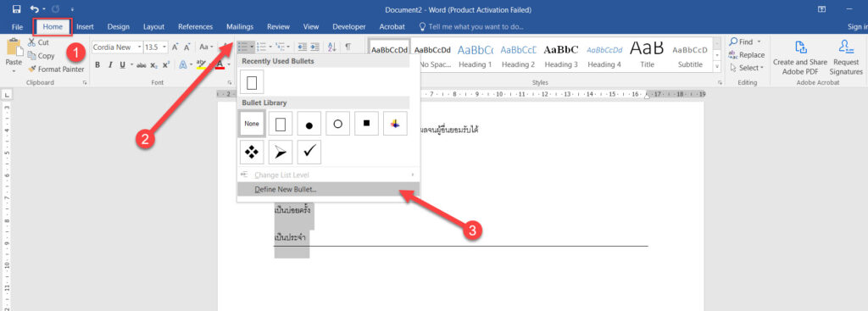Choose the solid square bullet
The width and height of the screenshot is (868, 311).
[366, 124]
